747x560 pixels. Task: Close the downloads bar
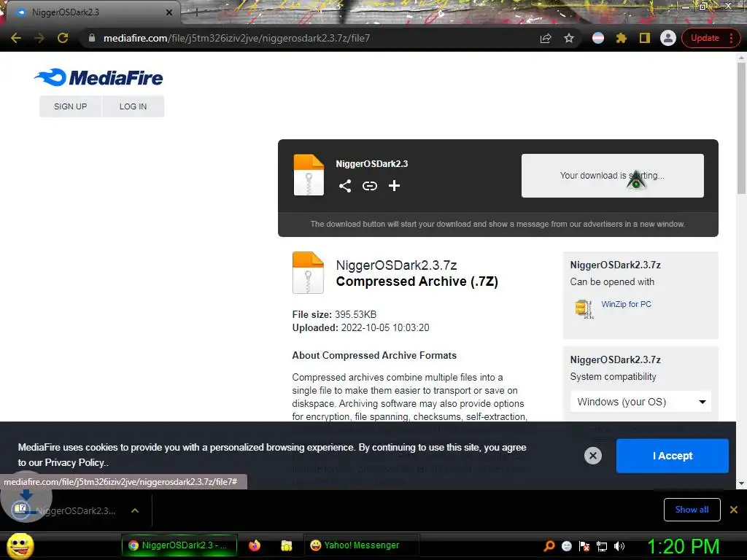(x=734, y=510)
